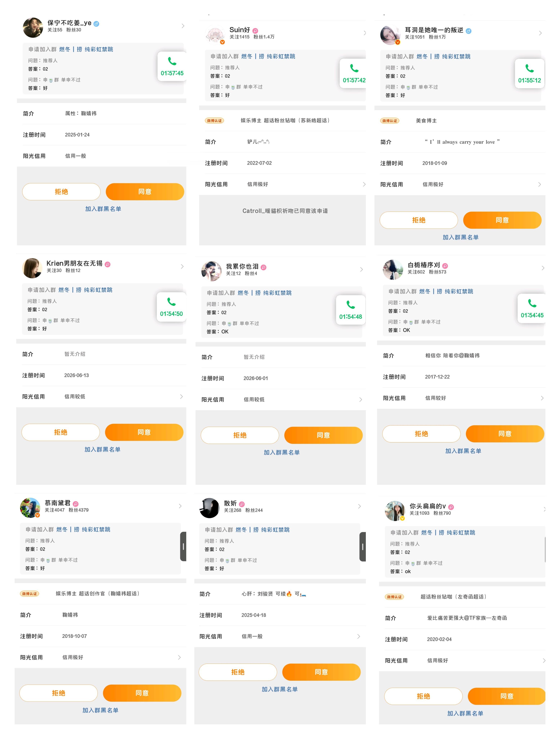This screenshot has height=739, width=560.
Task: Tap the green phone icon showing 01:57:45
Action: coord(172,66)
